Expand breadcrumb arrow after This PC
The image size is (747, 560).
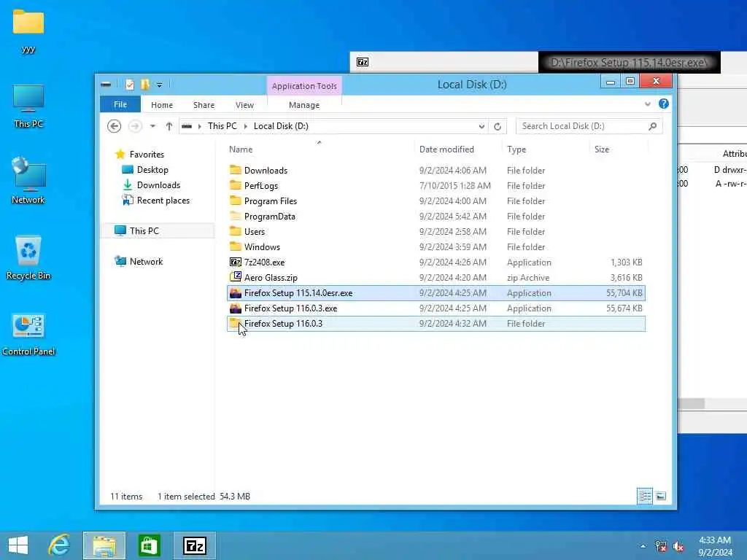(246, 126)
